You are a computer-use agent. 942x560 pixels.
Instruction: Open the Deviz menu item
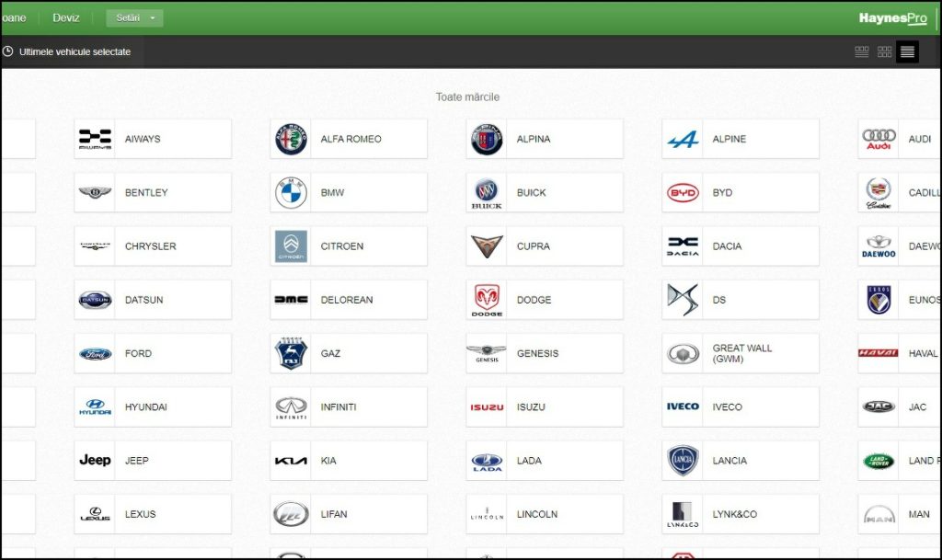pyautogui.click(x=66, y=17)
